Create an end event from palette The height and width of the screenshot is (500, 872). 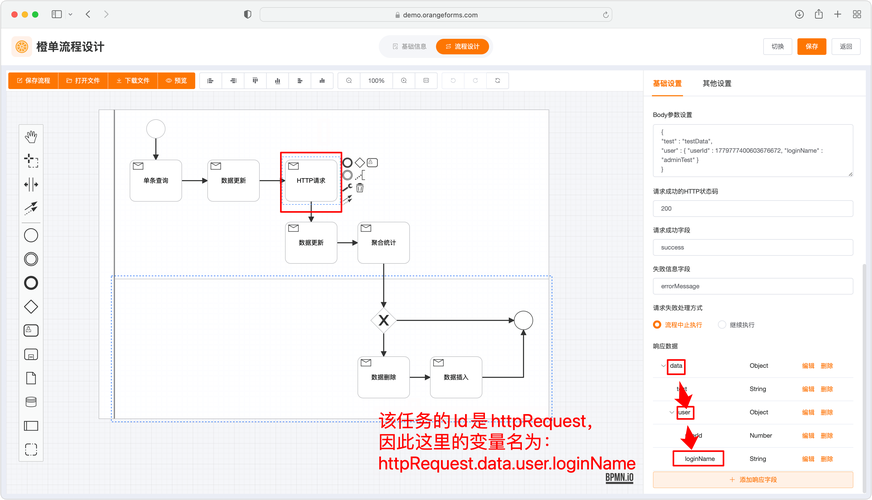click(31, 283)
